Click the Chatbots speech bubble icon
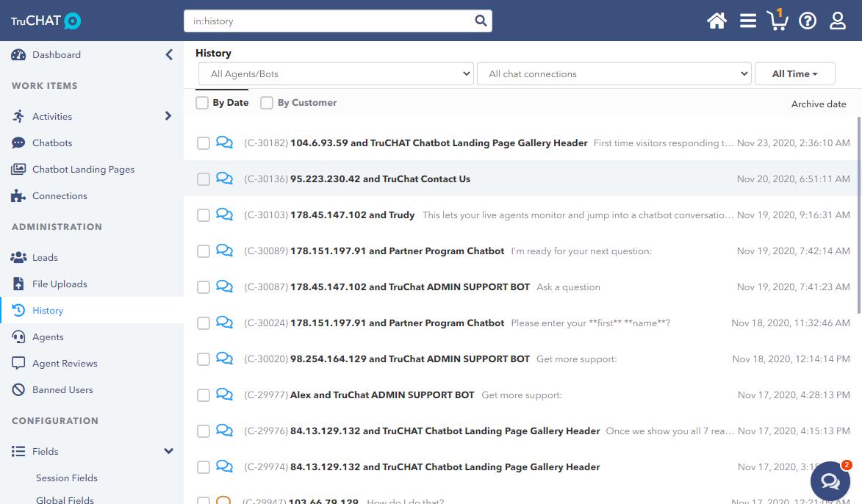The image size is (862, 504). click(18, 143)
